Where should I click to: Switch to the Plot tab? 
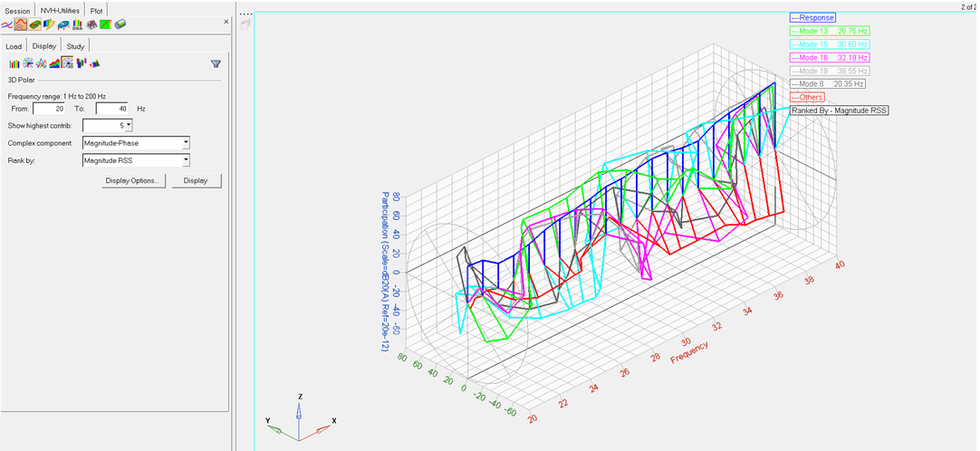tap(97, 11)
